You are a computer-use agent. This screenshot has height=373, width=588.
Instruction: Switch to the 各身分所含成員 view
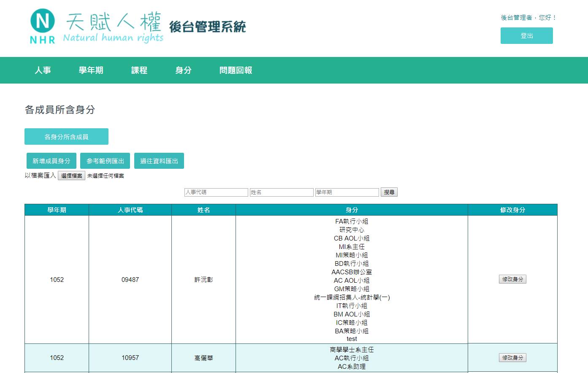[66, 137]
